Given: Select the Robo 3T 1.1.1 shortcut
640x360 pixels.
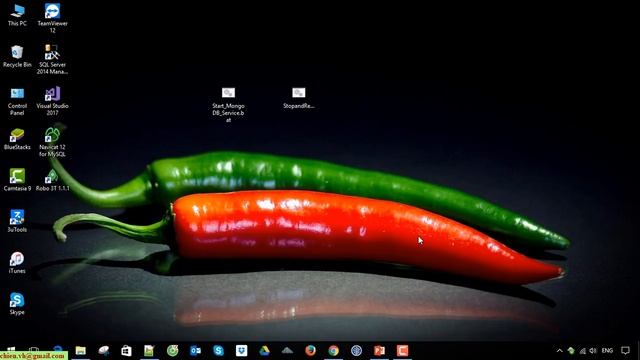Looking at the screenshot, I should point(52,180).
